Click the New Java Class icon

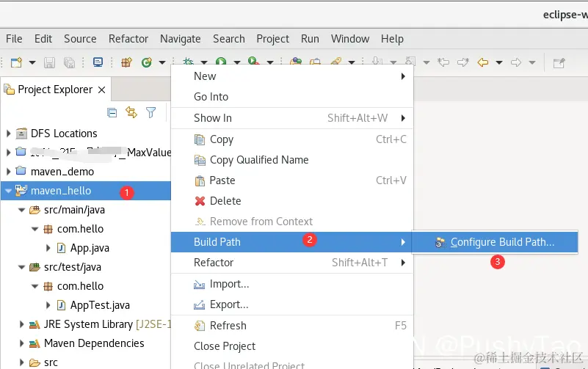[x=147, y=62]
